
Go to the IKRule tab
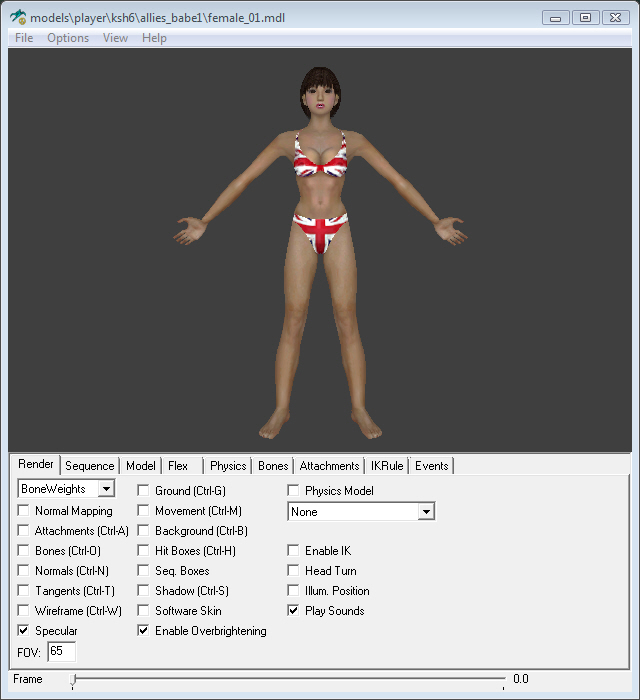coord(387,466)
